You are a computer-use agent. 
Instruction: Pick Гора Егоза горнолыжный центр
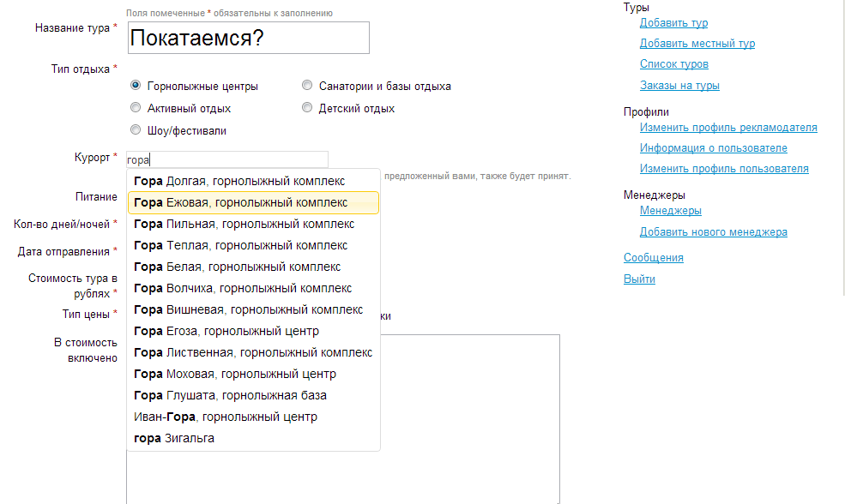226,331
